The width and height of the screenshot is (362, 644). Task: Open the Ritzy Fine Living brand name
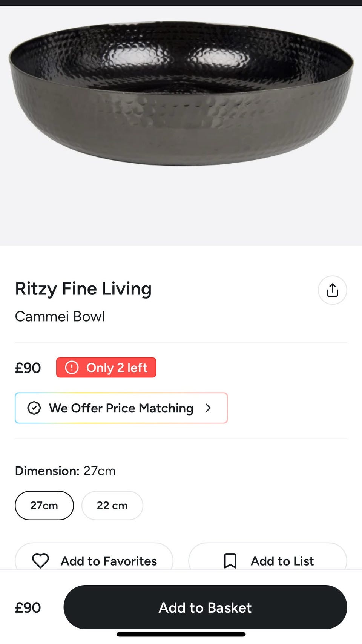83,289
